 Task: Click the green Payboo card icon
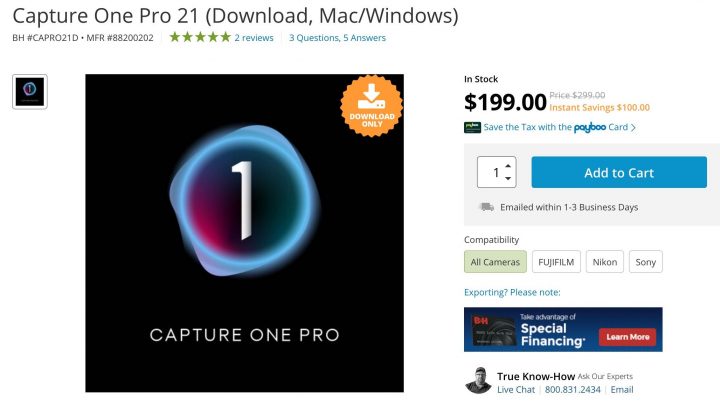472,127
